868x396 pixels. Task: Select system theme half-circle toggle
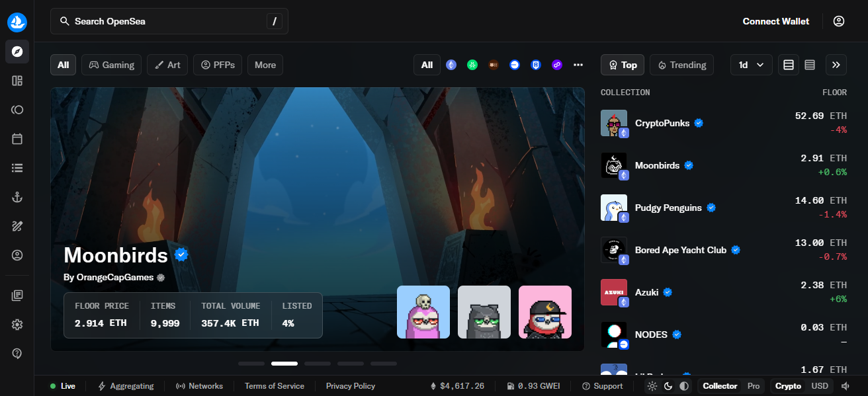tap(684, 386)
